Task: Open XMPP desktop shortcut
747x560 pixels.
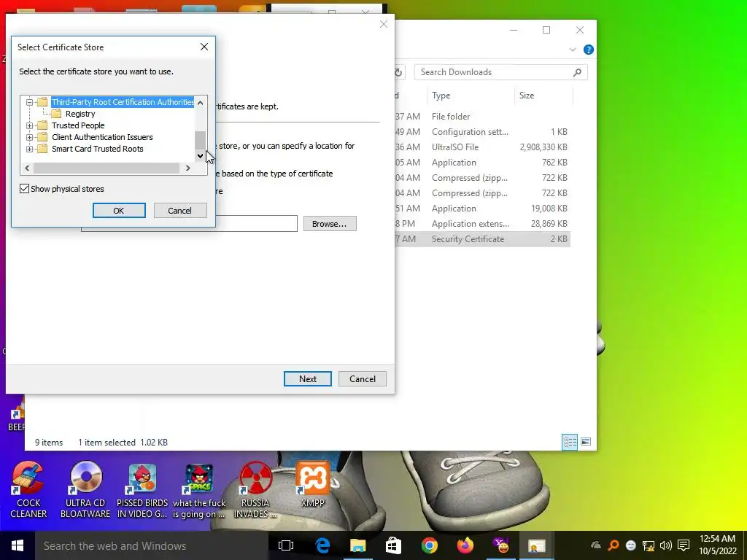Action: click(x=312, y=485)
